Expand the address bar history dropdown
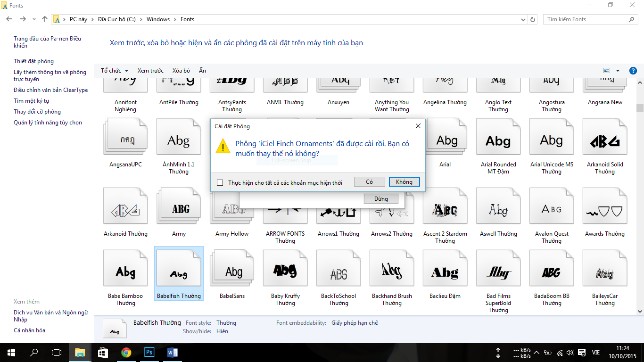Image resolution: width=644 pixels, height=362 pixels. point(523,19)
